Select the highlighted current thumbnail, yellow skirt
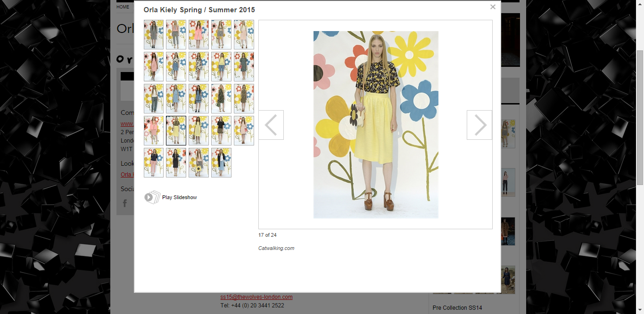The image size is (644, 314). pos(176,130)
